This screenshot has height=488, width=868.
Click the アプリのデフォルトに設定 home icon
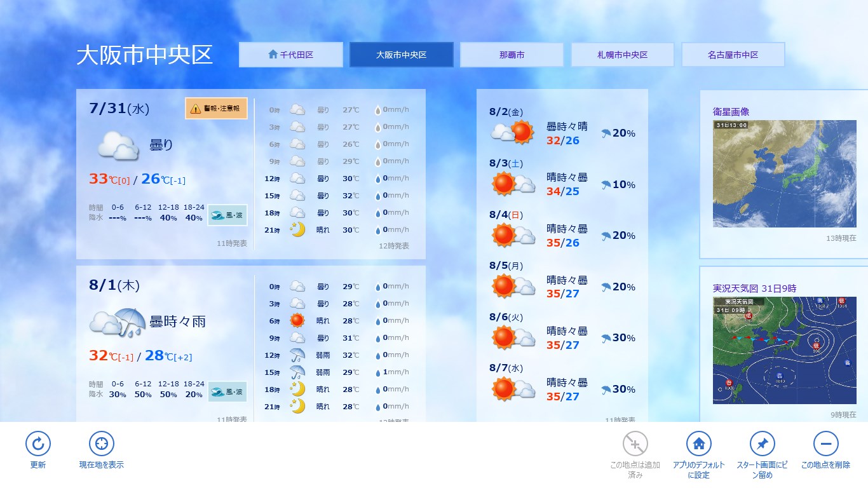pos(699,444)
